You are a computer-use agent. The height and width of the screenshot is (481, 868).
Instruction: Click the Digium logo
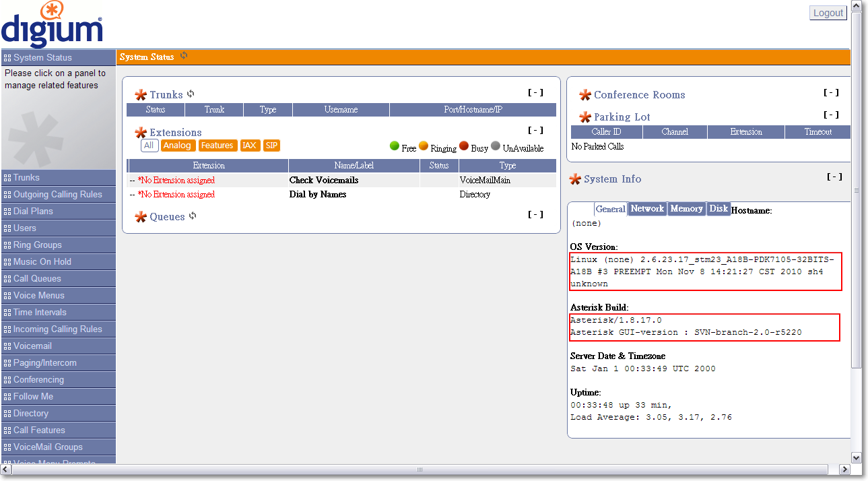pos(52,24)
